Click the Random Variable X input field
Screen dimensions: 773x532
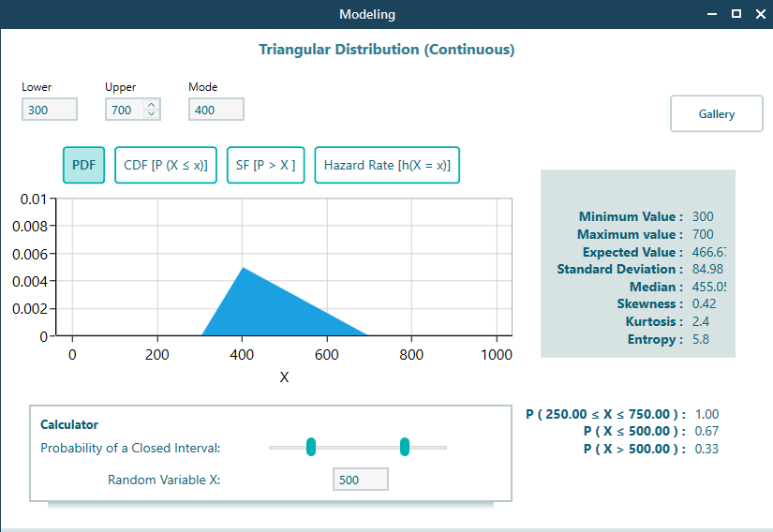pyautogui.click(x=360, y=480)
